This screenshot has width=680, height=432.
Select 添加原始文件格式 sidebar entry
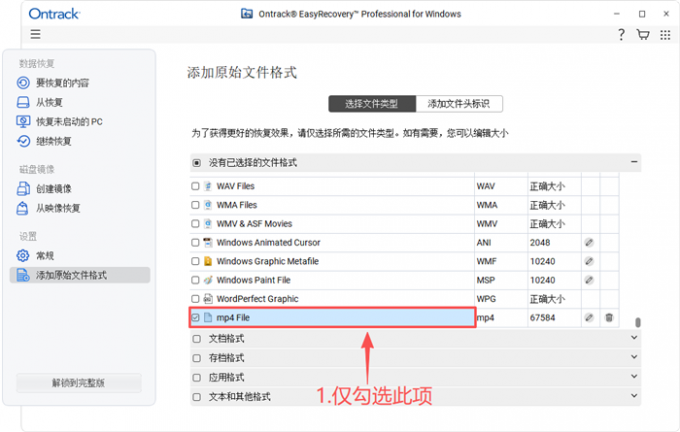click(x=80, y=275)
